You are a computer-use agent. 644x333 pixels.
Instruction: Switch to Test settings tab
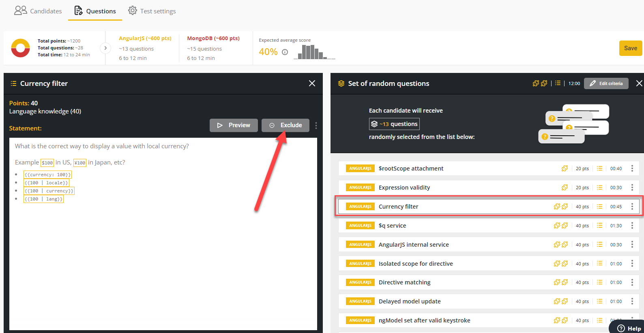[x=152, y=11]
